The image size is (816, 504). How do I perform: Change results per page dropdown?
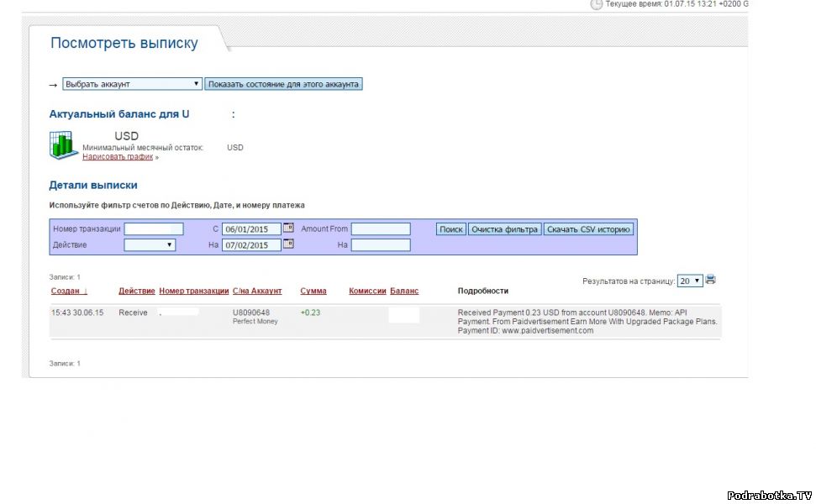[691, 281]
